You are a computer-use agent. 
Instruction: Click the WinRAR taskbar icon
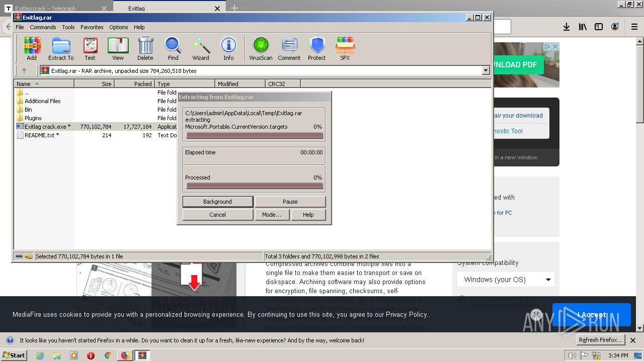tap(142, 355)
